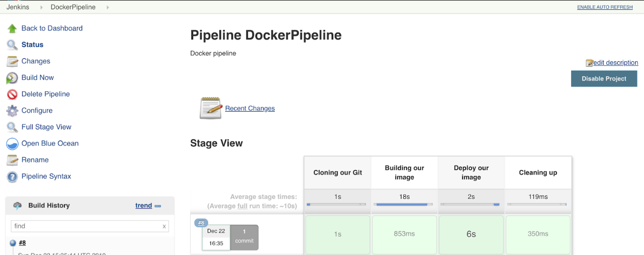Click the Status magnifier icon
The width and height of the screenshot is (644, 255).
pyautogui.click(x=12, y=45)
